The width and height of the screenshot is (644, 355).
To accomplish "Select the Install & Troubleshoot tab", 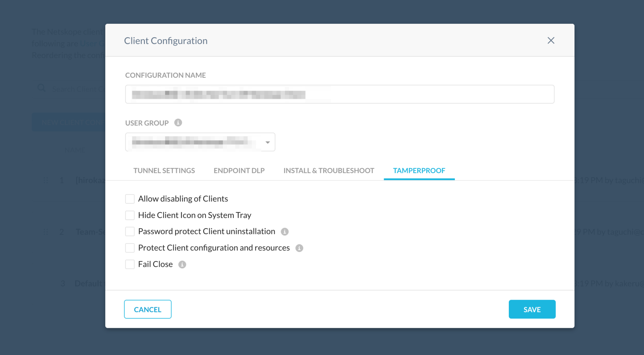I will click(329, 170).
